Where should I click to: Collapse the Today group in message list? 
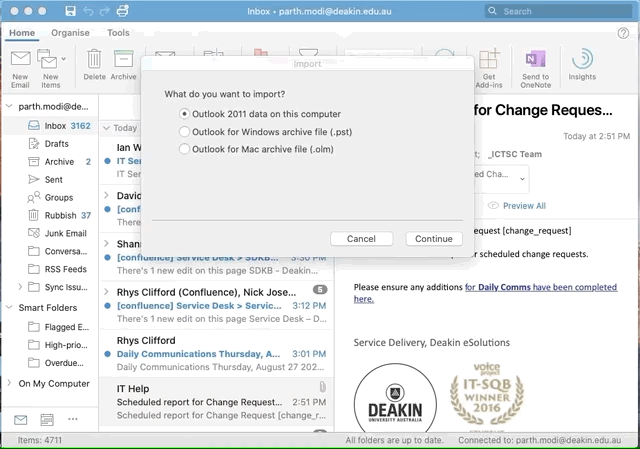coord(107,128)
